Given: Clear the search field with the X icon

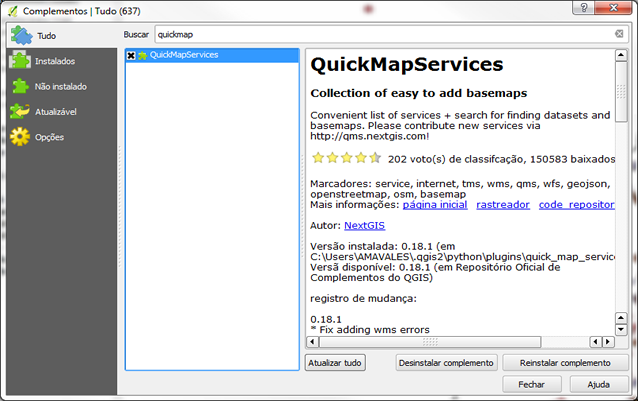Looking at the screenshot, I should click(x=618, y=34).
